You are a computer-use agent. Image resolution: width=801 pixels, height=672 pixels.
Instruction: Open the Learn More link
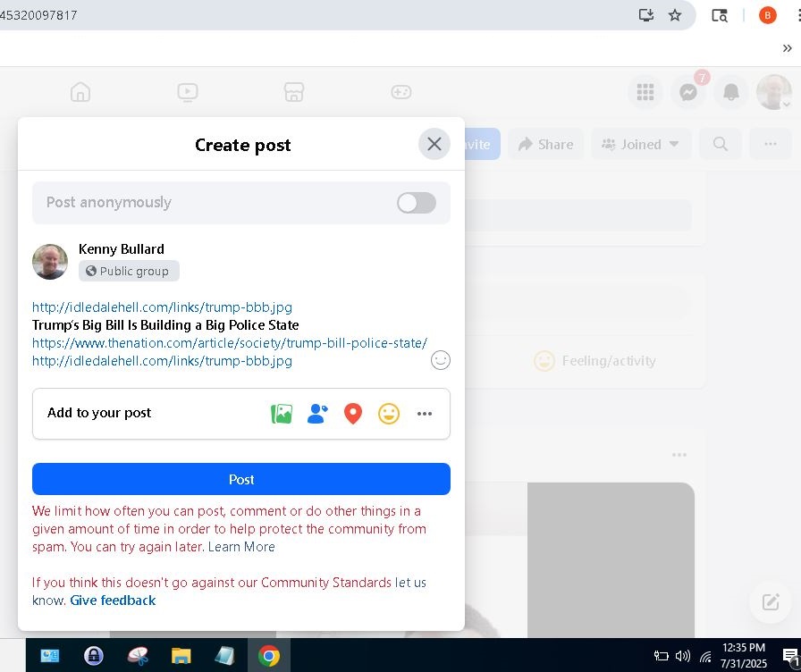[241, 547]
